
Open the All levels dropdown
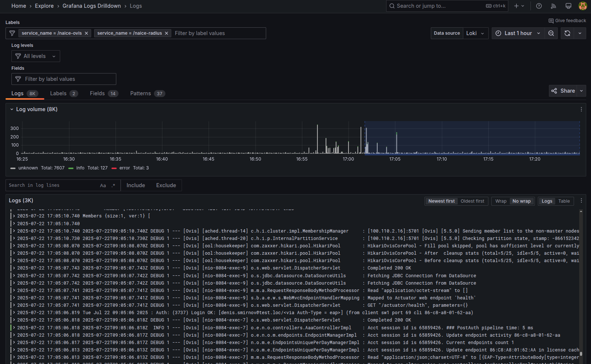click(36, 56)
